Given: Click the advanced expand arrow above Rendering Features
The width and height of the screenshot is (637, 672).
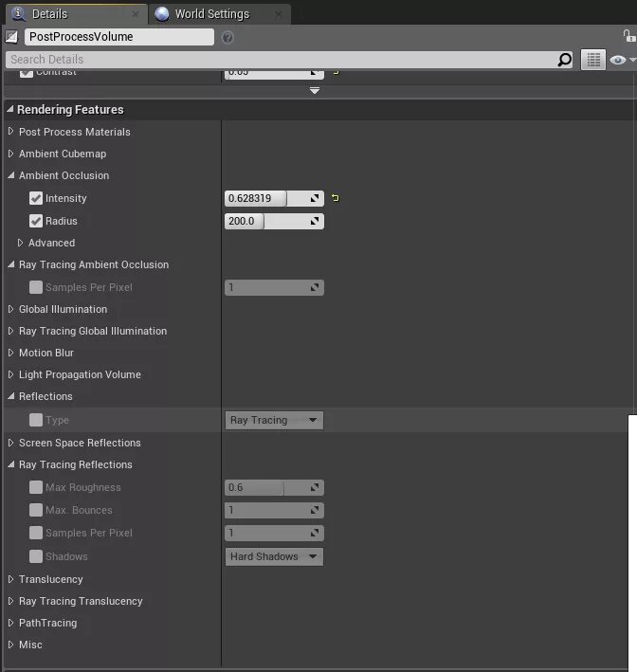Looking at the screenshot, I should click(315, 91).
